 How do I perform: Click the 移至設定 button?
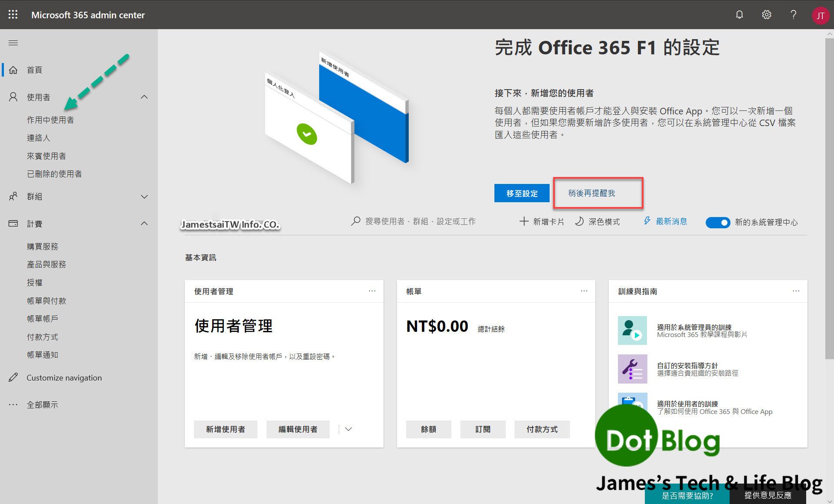(x=521, y=193)
